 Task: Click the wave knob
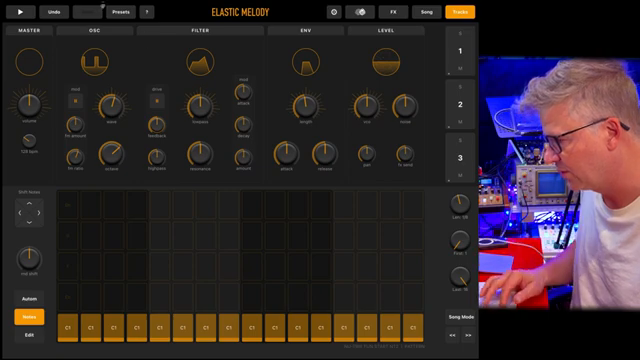click(111, 106)
